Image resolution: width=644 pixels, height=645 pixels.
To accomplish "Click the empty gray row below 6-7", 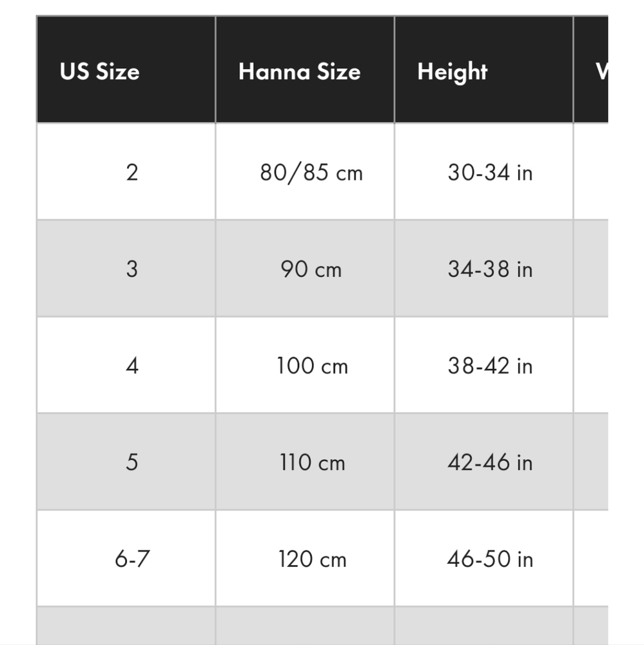I will (322, 626).
